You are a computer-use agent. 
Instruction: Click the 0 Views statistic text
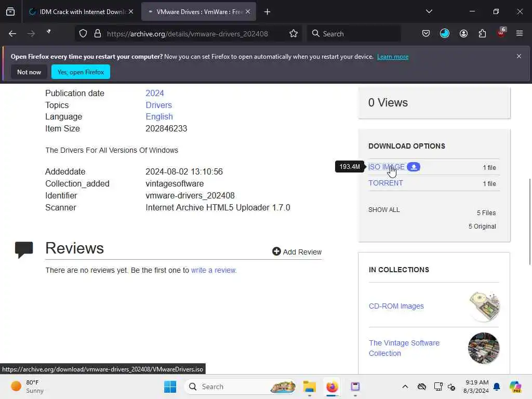click(388, 102)
